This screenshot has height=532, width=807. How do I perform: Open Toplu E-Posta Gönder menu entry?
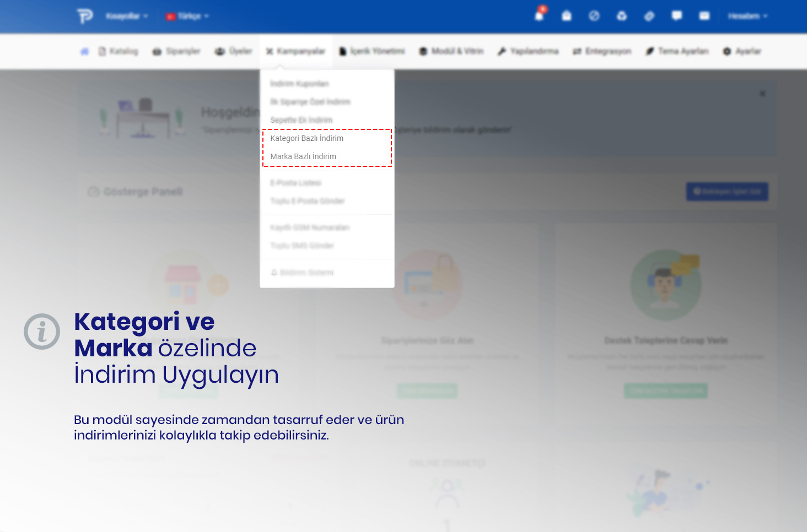click(308, 201)
